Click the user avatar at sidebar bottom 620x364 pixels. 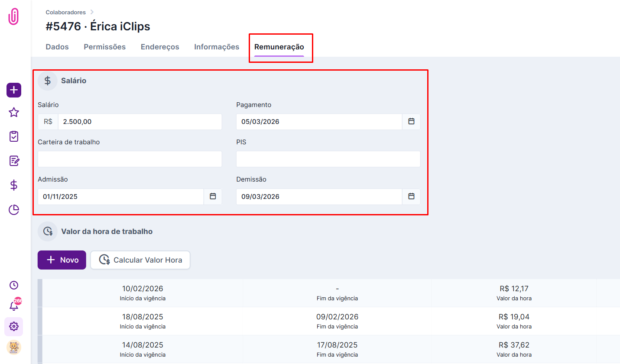click(14, 348)
